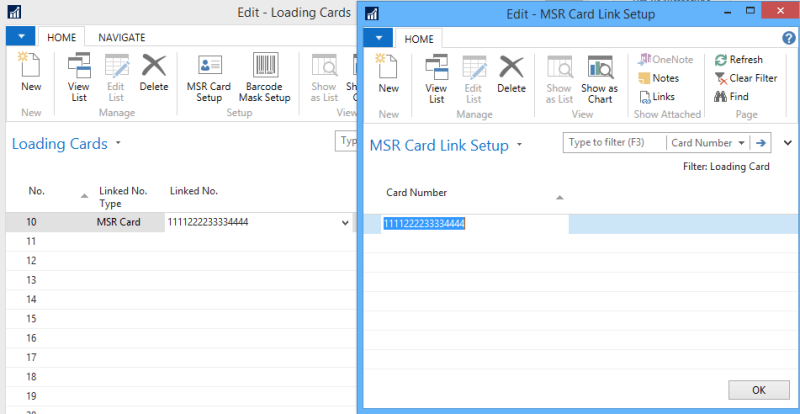The height and width of the screenshot is (414, 800).
Task: Select the HOME tab in the Loading Cards window
Action: [62, 37]
